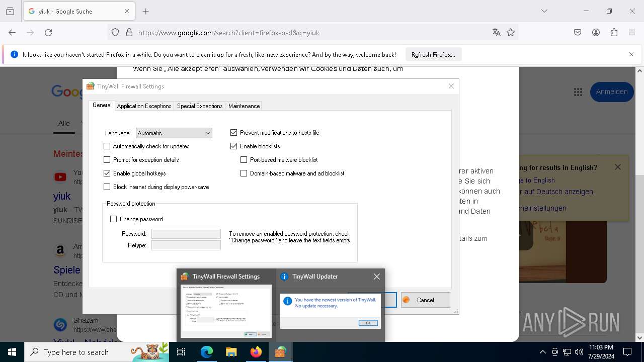The width and height of the screenshot is (644, 362).
Task: Go back using the Firefox back arrow
Action: click(x=12, y=33)
